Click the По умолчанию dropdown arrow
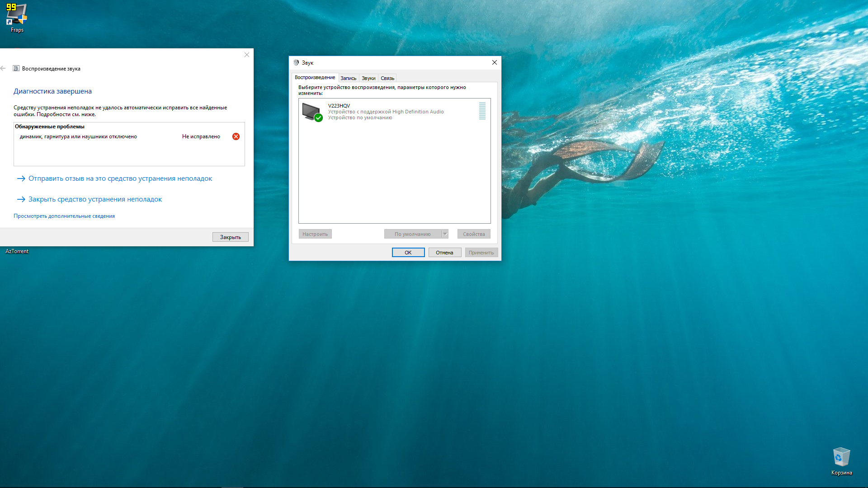 [445, 234]
